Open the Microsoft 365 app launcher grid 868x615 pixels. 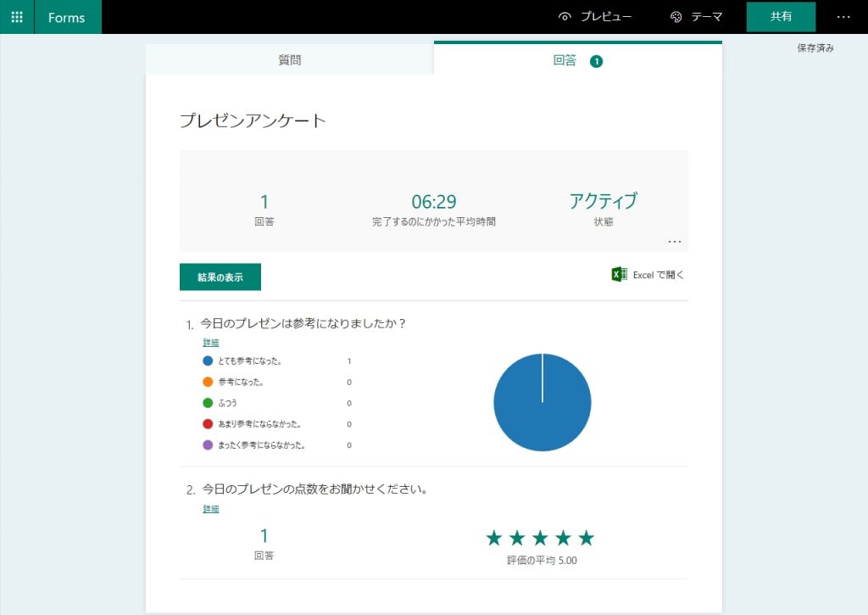tap(16, 17)
